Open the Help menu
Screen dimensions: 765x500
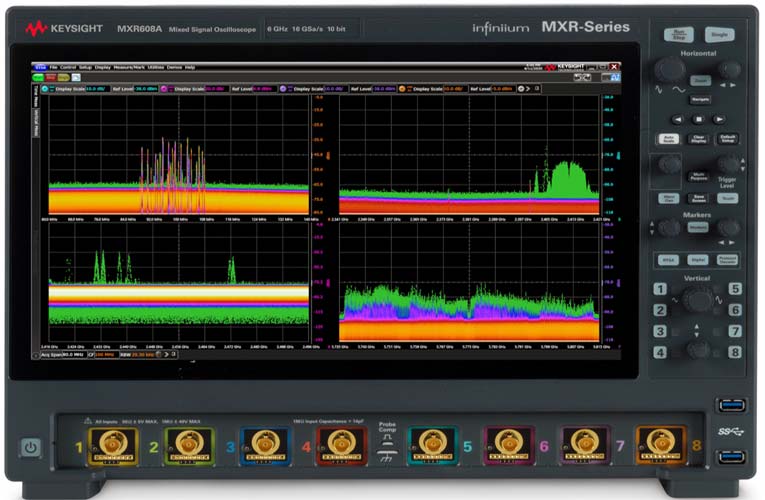coord(190,67)
